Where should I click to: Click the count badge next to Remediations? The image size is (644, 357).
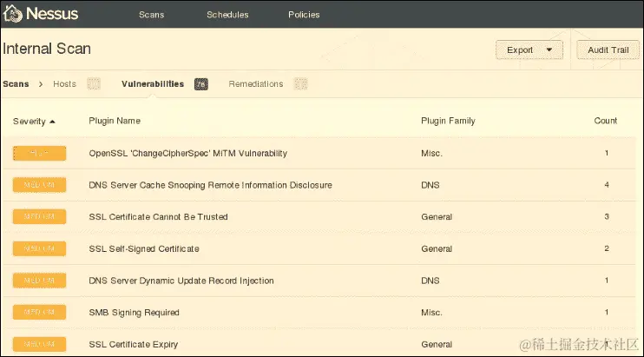tap(300, 84)
